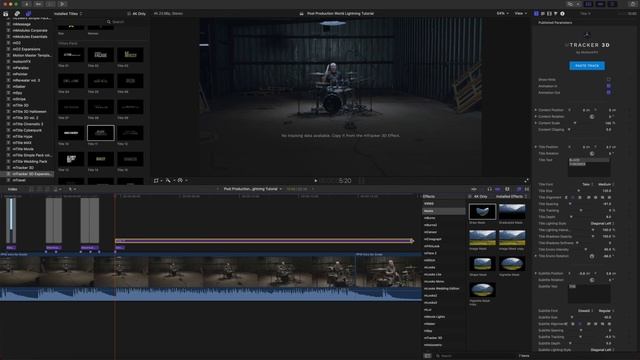Select the Title 03 thumbnail
640x360 pixels.
pyautogui.click(x=130, y=55)
